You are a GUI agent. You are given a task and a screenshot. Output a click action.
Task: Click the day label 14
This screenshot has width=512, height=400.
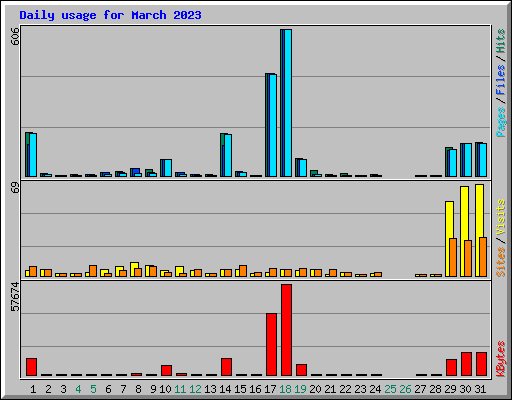[x=225, y=389]
